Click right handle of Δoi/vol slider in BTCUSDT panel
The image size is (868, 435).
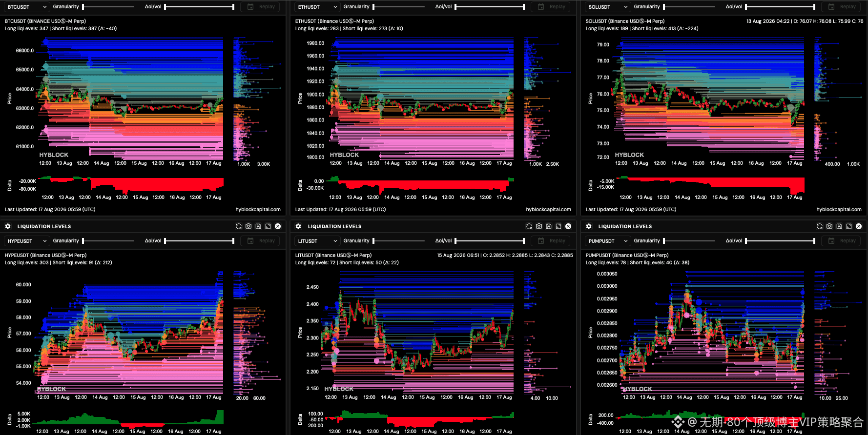233,7
